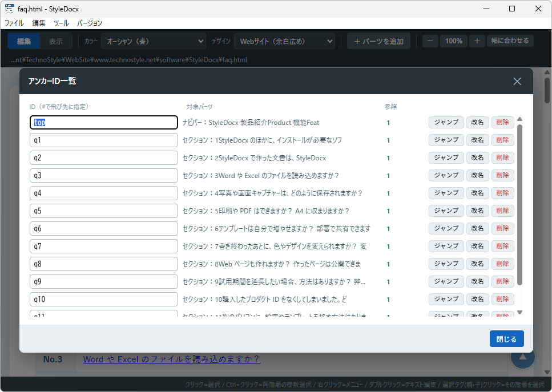Delete anchor q5

click(503, 211)
